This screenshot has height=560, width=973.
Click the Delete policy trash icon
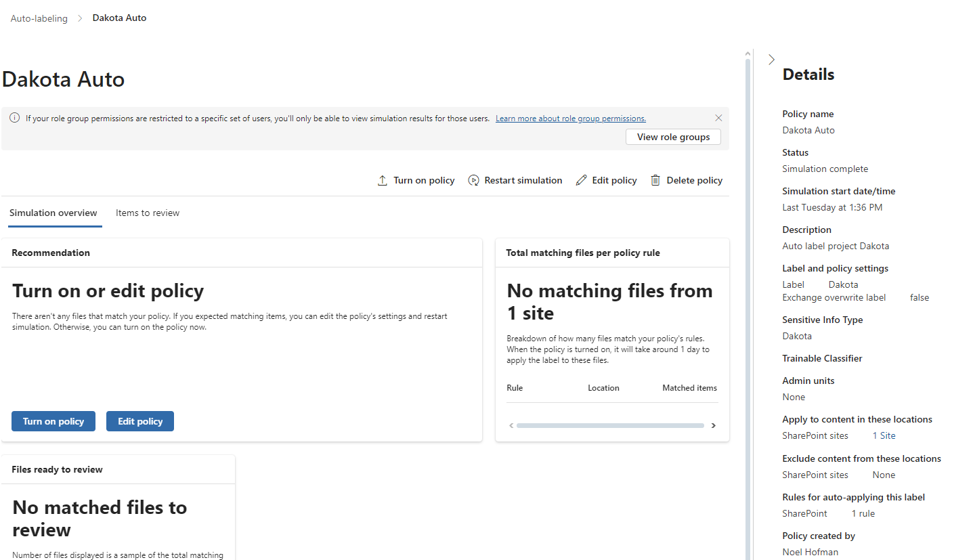[x=654, y=180]
